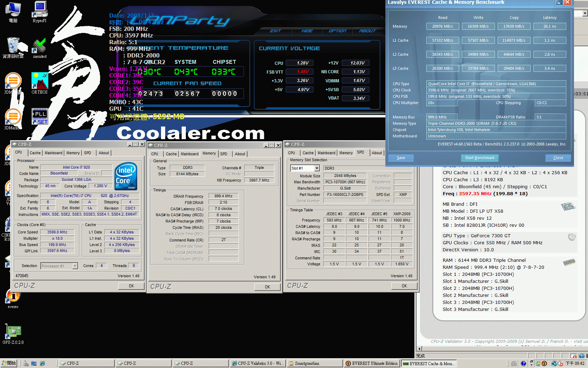Open the everes desktop shortcut
Viewport: 588px width, 368px height.
13,299
